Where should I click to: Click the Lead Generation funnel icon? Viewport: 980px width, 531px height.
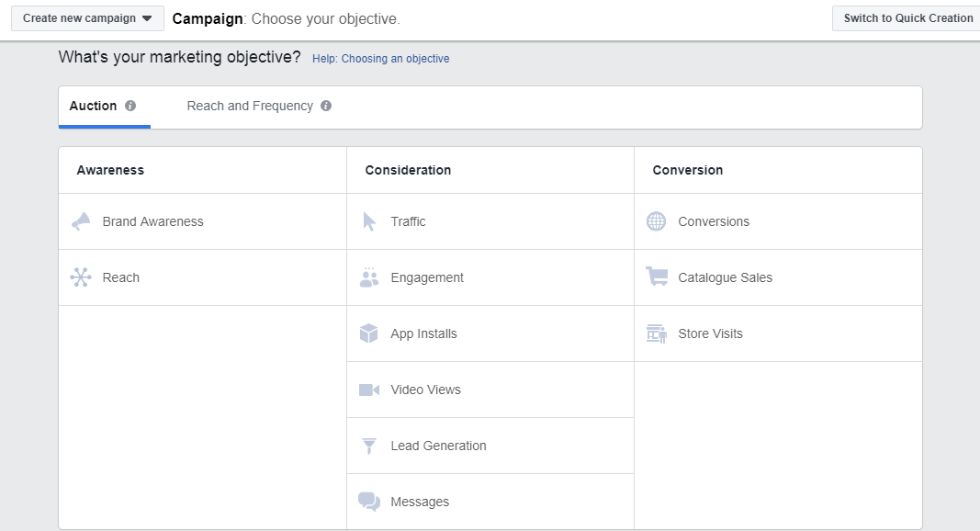[x=368, y=446]
